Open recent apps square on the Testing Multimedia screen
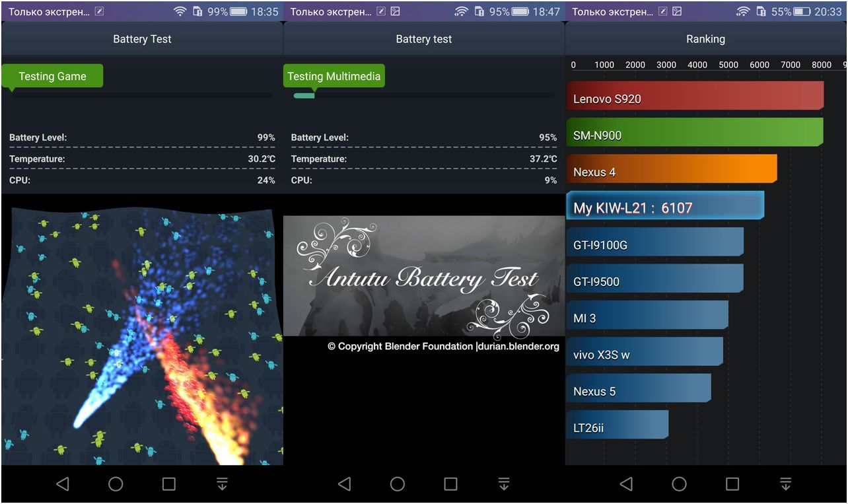Image resolution: width=848 pixels, height=504 pixels. pos(450,484)
